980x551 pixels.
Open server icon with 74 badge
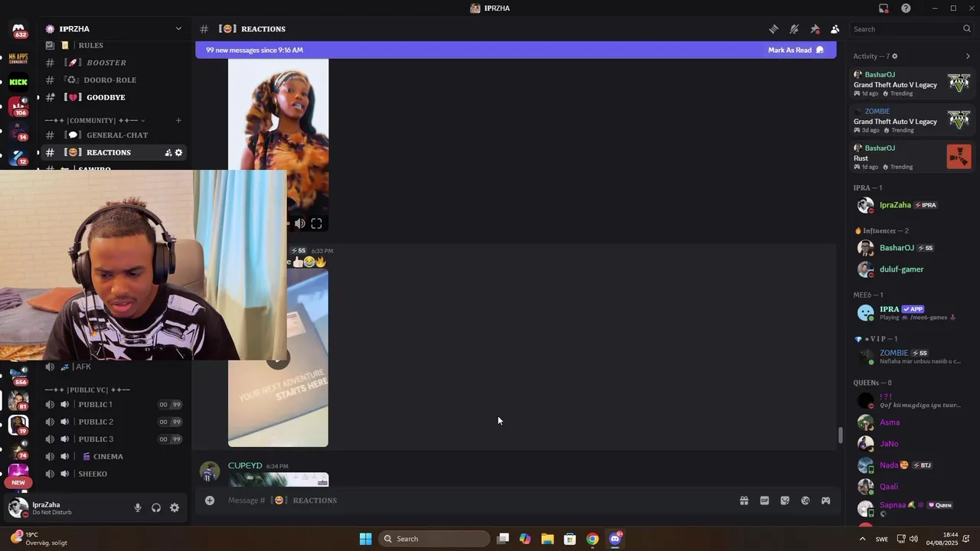[x=18, y=449]
